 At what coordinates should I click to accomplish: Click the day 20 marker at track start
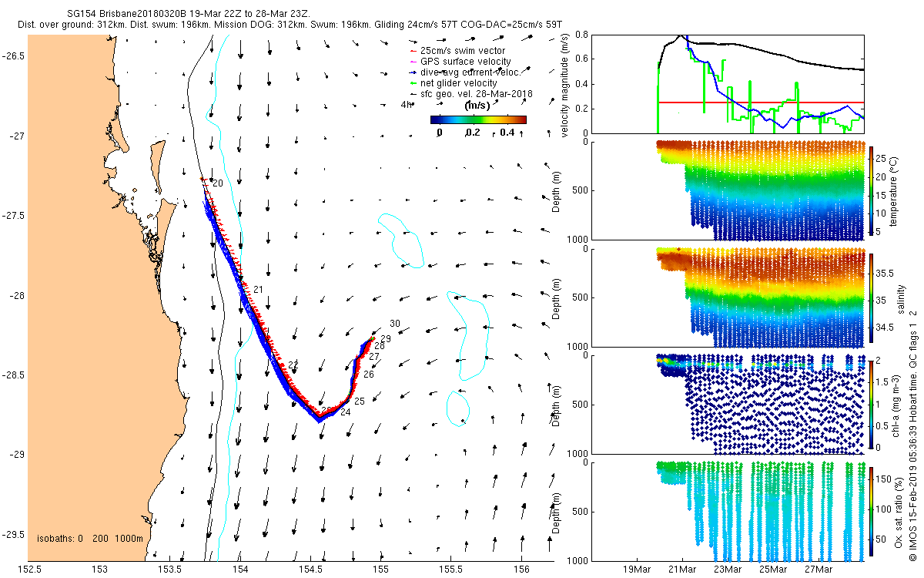point(217,183)
